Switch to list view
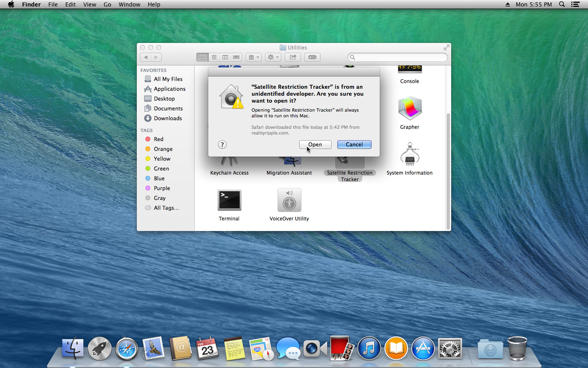Image resolution: width=588 pixels, height=368 pixels. [x=214, y=57]
